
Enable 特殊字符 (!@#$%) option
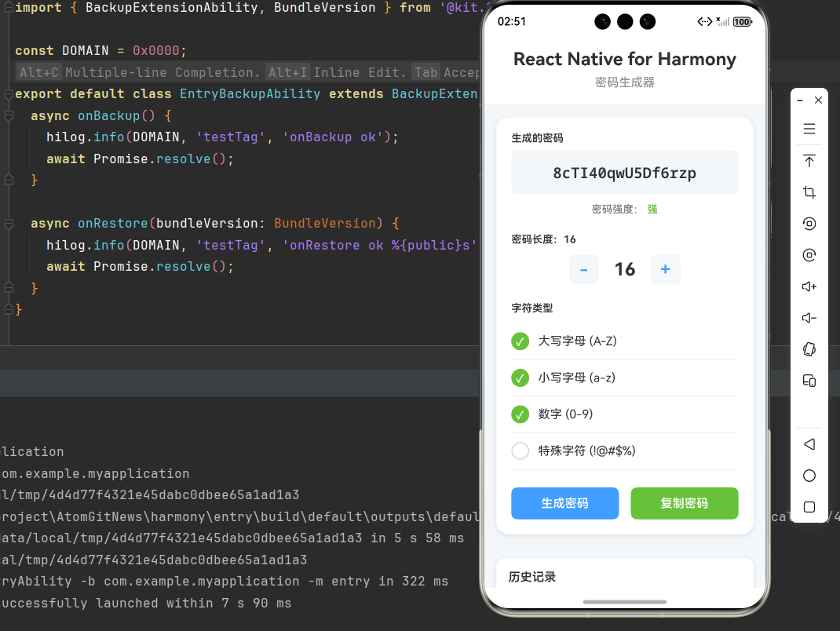(x=520, y=451)
